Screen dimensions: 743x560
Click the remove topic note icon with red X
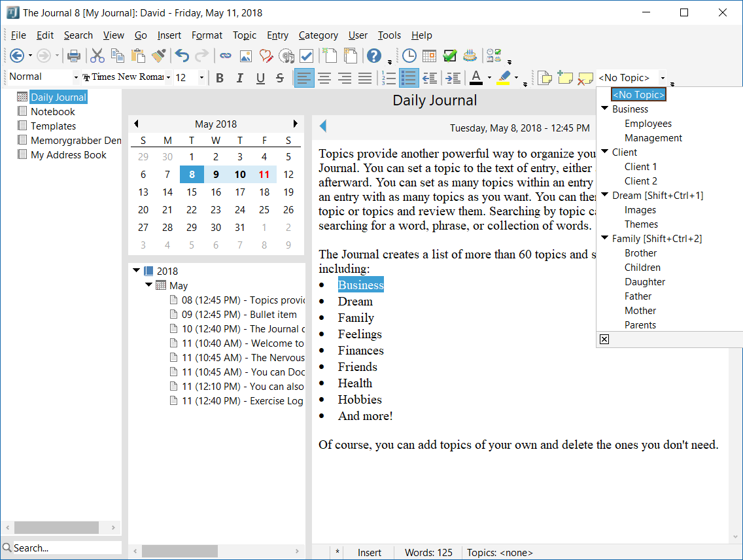(x=585, y=78)
